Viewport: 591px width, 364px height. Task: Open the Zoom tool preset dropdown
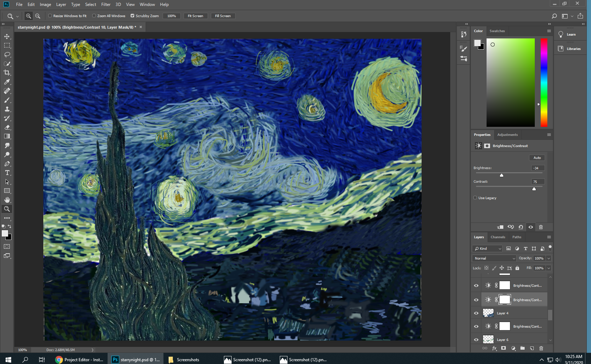[17, 16]
